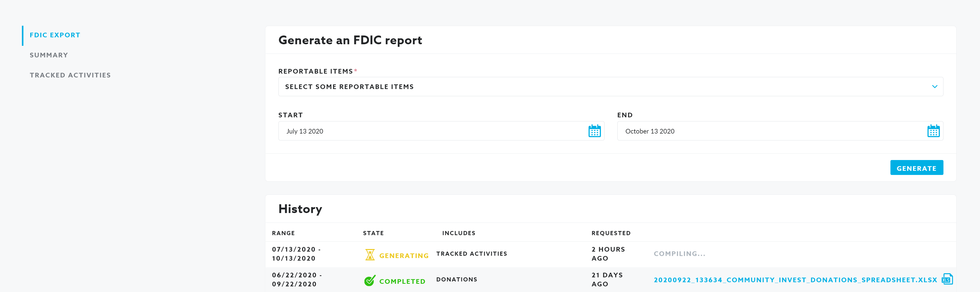Screen dimensions: 980x292
Task: Click the Compiling... status text
Action: pos(679,254)
